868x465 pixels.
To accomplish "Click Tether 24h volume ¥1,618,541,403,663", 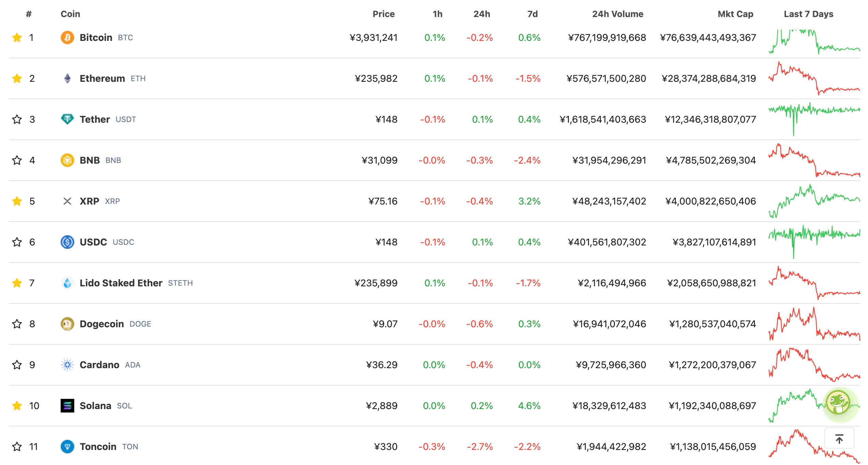I will 603,119.
